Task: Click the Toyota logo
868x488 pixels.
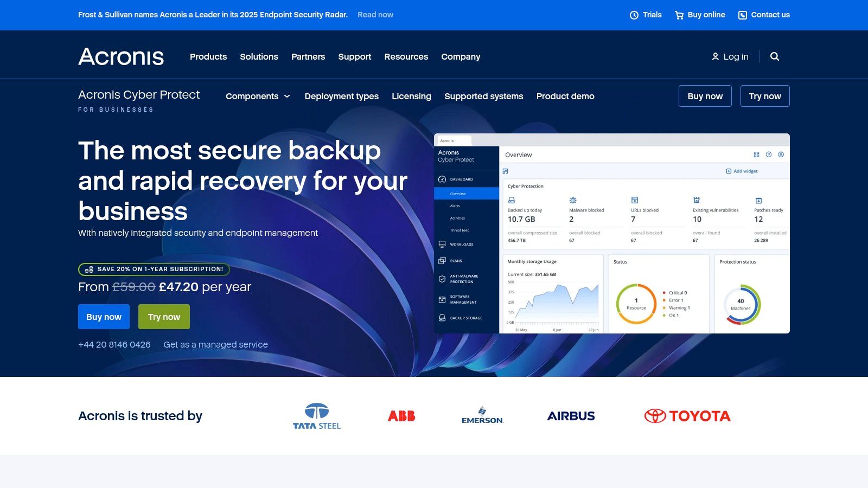Action: pyautogui.click(x=687, y=416)
